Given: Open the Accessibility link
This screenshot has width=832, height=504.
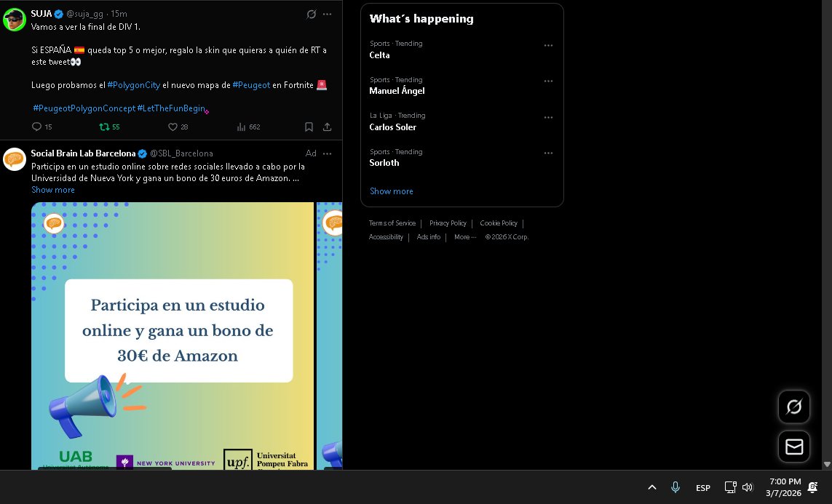Looking at the screenshot, I should (386, 237).
